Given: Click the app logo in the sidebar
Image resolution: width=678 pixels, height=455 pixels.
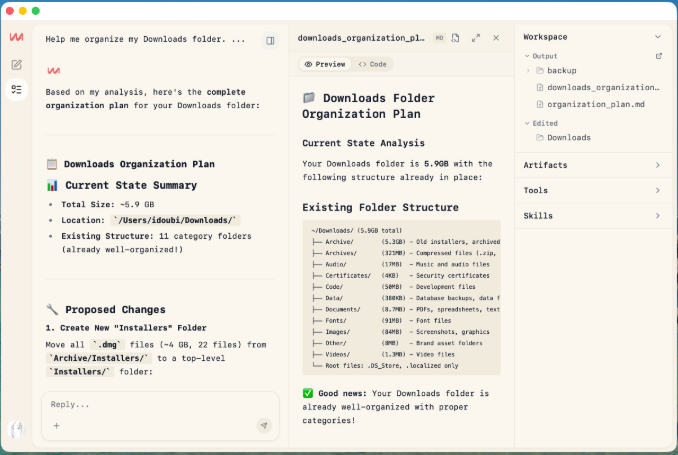Looking at the screenshot, I should (x=16, y=37).
